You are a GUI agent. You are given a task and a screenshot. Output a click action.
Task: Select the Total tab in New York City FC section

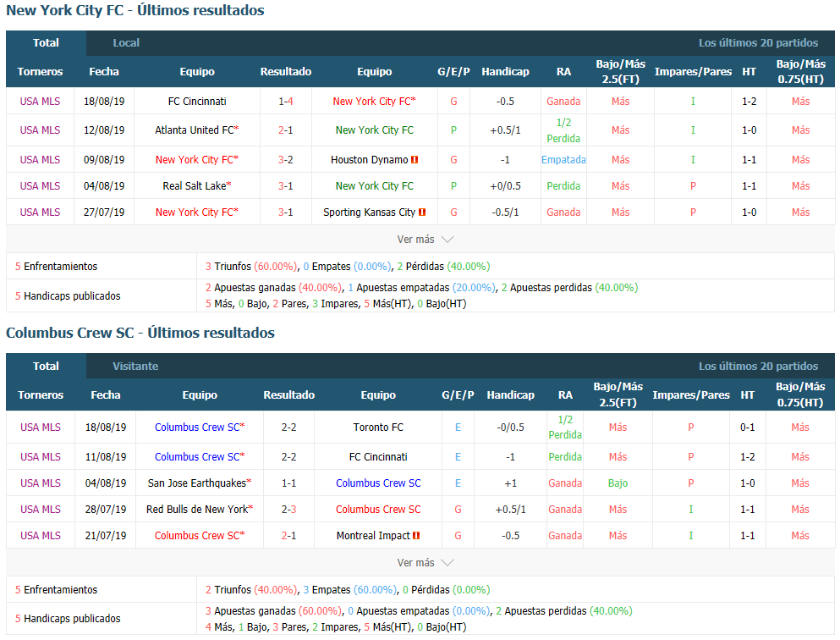[46, 43]
